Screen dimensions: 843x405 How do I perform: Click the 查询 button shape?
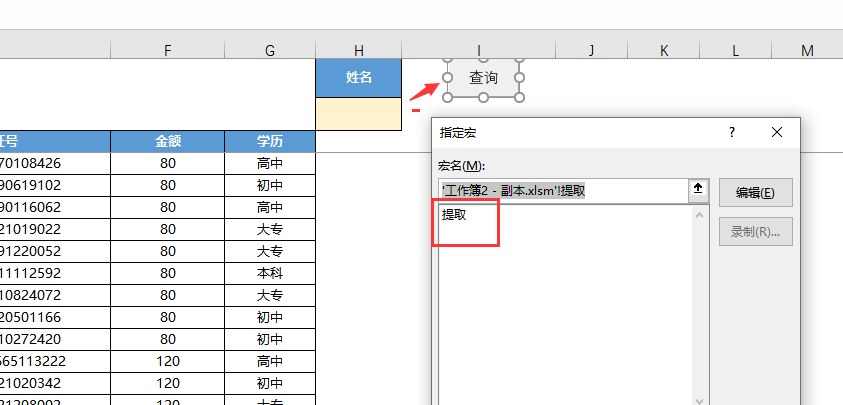(483, 78)
